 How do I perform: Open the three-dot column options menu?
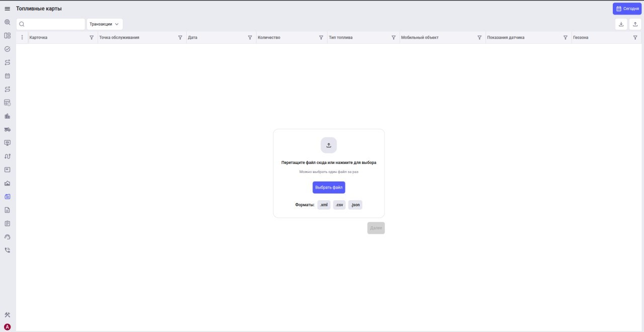coord(22,38)
